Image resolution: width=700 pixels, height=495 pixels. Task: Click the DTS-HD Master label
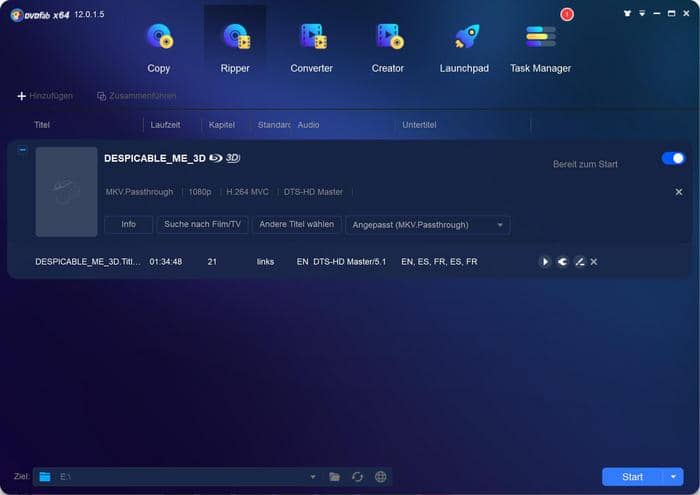tap(313, 192)
